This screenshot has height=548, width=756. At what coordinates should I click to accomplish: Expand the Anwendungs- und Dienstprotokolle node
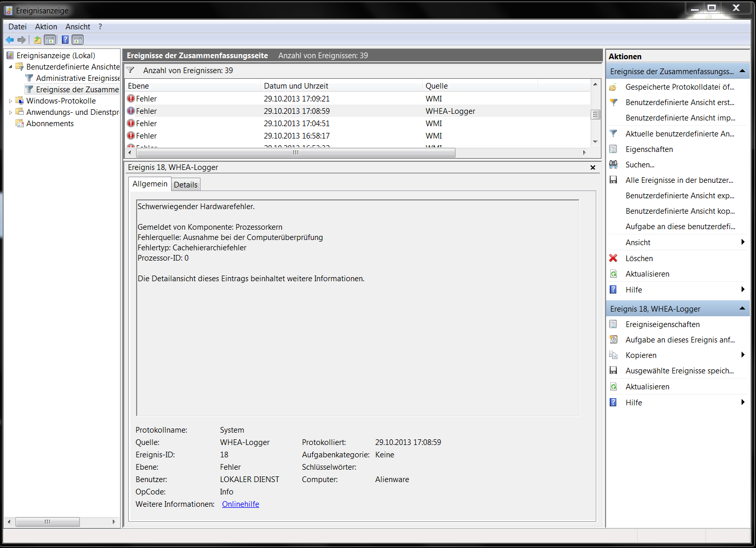(10, 112)
